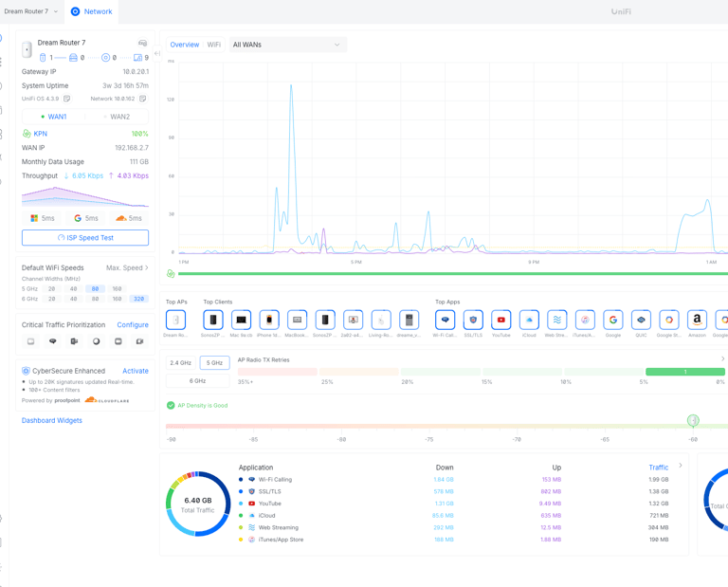This screenshot has width=728, height=587.
Task: Click the Google app icon in Top Apps
Action: (x=613, y=320)
